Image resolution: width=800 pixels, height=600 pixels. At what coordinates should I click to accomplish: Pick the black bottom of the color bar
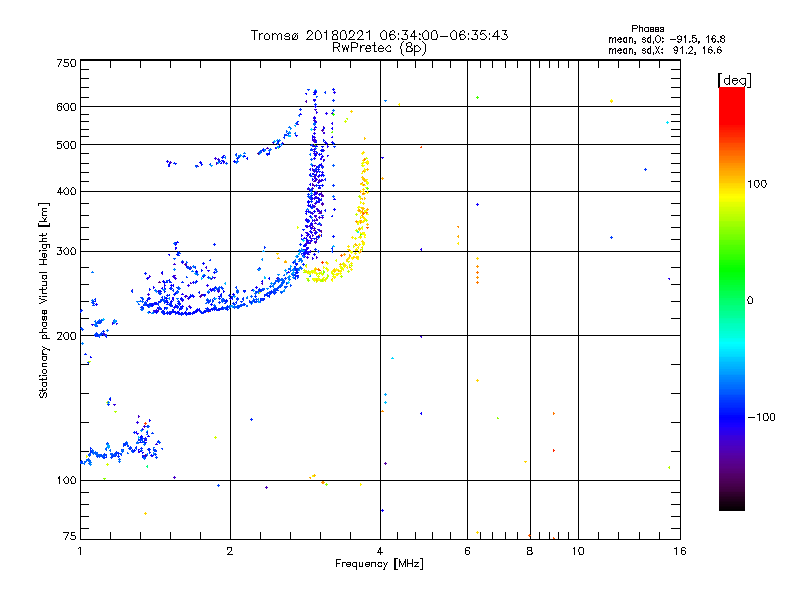[x=732, y=503]
